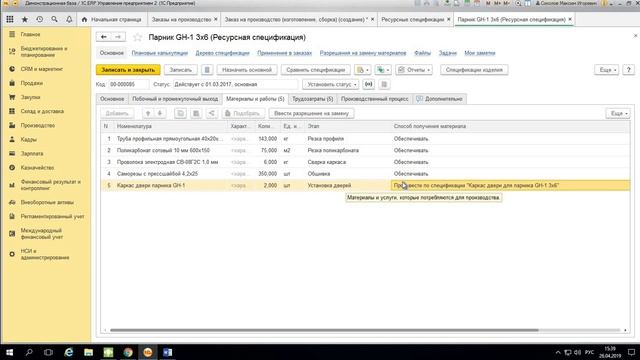Open Разрешения на замену материалов link

coord(363,53)
